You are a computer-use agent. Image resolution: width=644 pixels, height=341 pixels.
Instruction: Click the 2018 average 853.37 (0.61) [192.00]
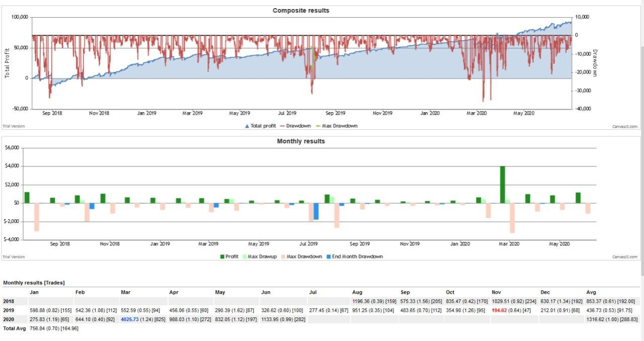(x=612, y=301)
